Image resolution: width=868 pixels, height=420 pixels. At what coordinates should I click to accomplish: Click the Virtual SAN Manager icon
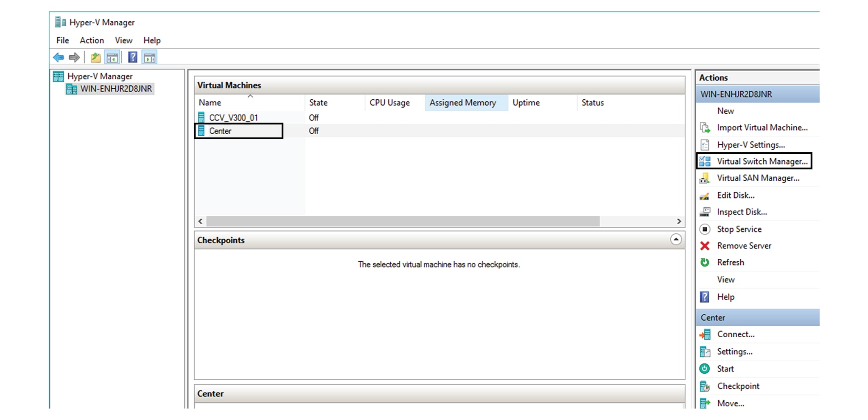coord(705,178)
